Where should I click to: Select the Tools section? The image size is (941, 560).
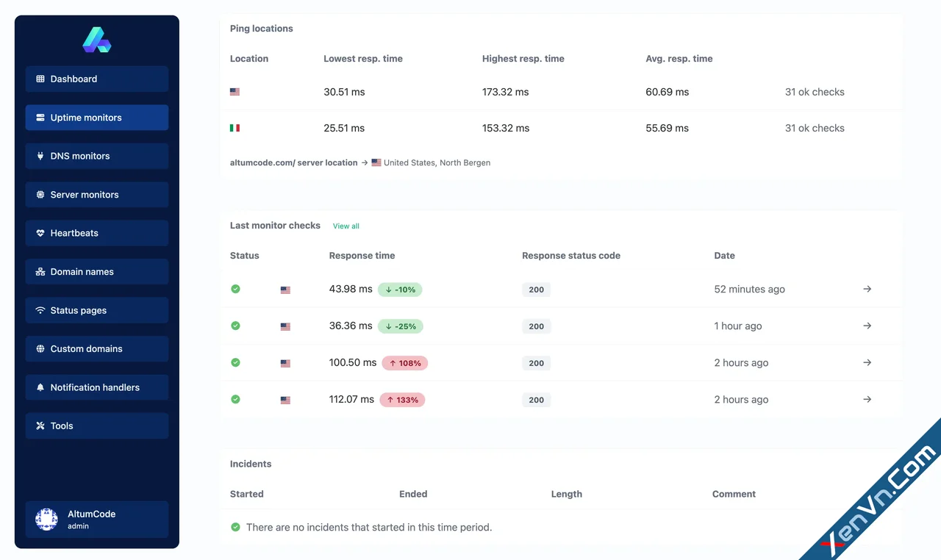[96, 426]
